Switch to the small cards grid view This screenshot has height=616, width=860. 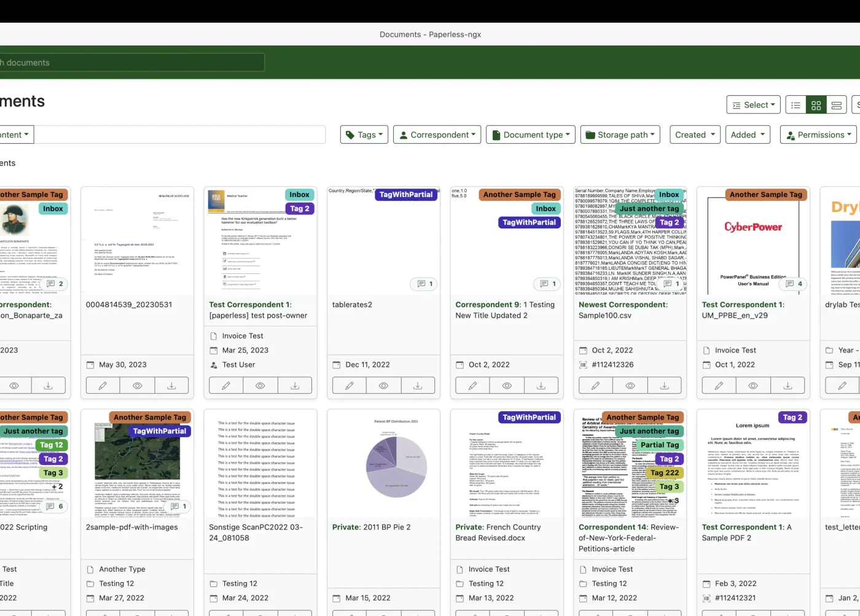pyautogui.click(x=816, y=105)
